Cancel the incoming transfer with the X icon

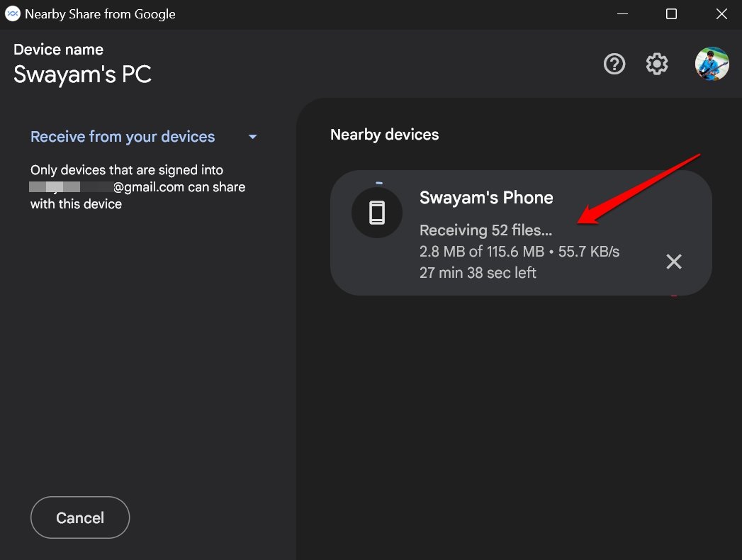tap(673, 262)
